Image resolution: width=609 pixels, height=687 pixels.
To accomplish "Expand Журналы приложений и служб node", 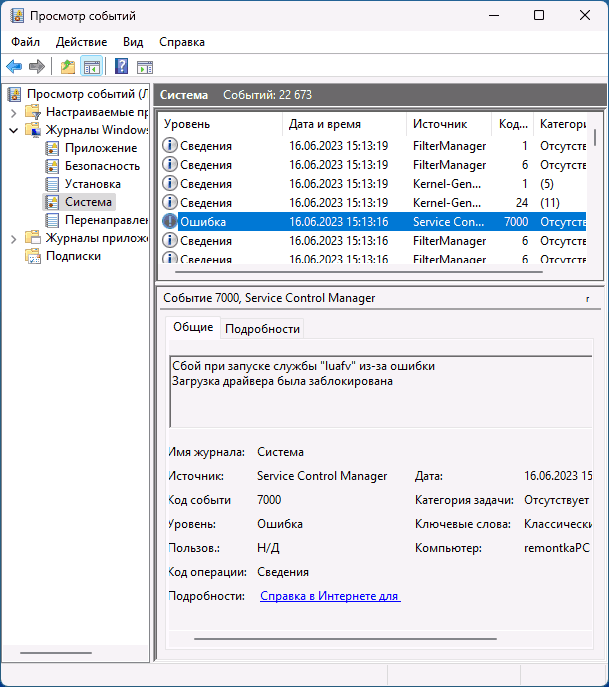I will (13, 238).
